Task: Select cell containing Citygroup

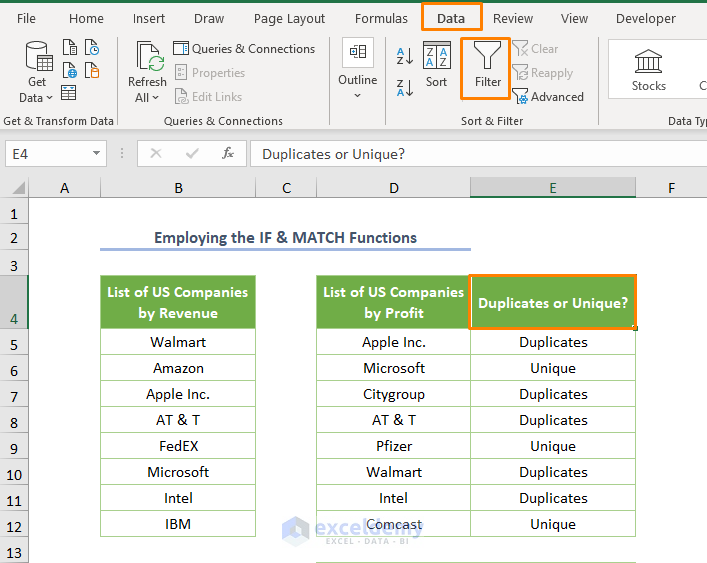Action: [393, 394]
